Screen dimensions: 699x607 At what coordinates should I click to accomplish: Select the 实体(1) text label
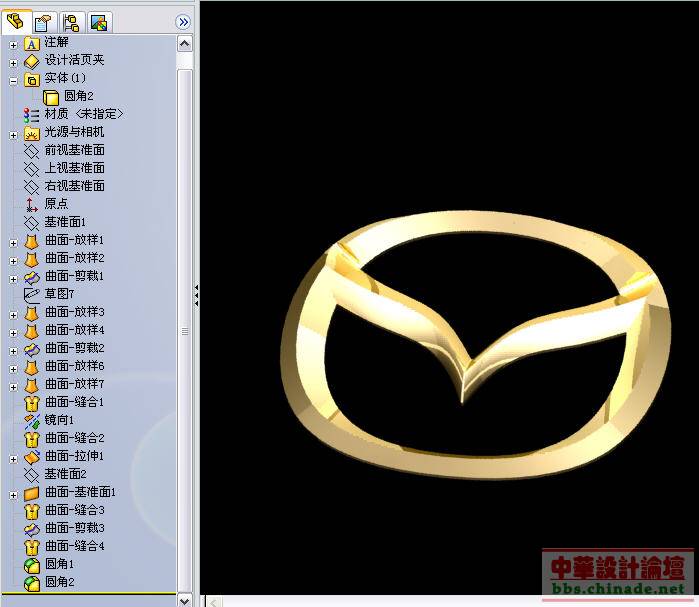65,78
